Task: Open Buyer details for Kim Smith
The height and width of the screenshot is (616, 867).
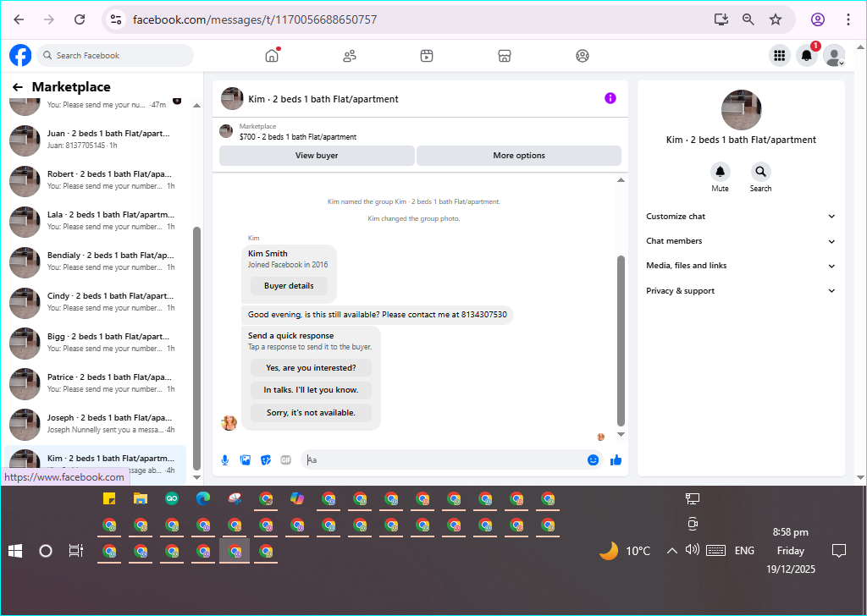Action: pyautogui.click(x=289, y=286)
